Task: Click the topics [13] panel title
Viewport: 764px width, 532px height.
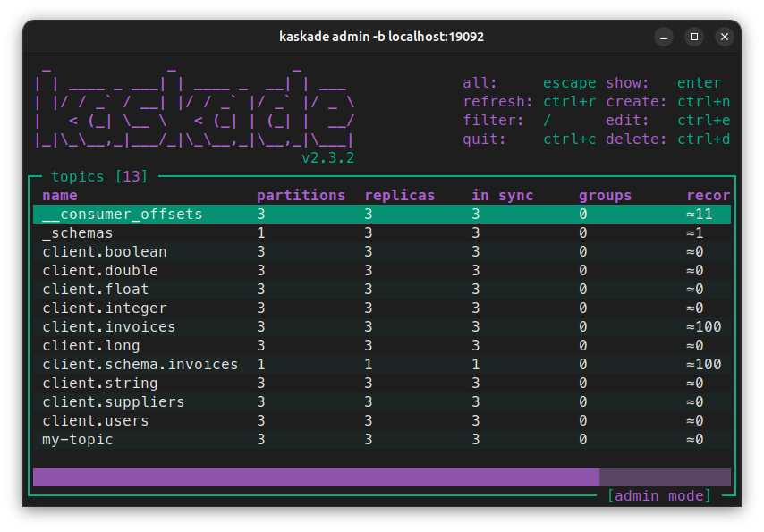Action: 99,176
